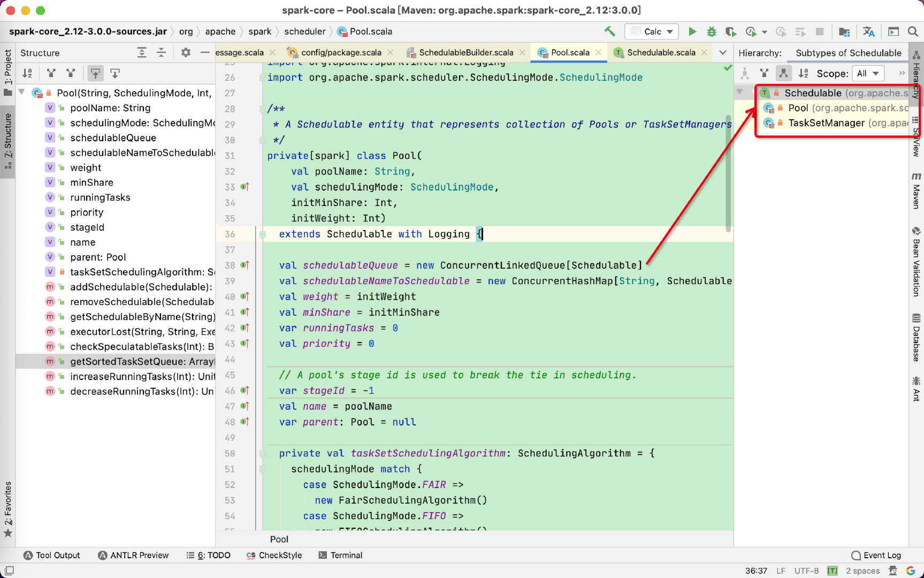Image resolution: width=924 pixels, height=578 pixels.
Task: Collapse the Pool class tree node
Action: [22, 93]
